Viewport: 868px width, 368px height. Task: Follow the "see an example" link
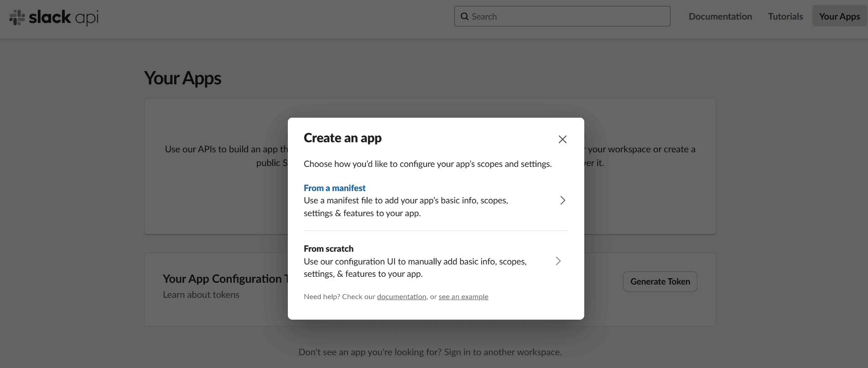(463, 297)
